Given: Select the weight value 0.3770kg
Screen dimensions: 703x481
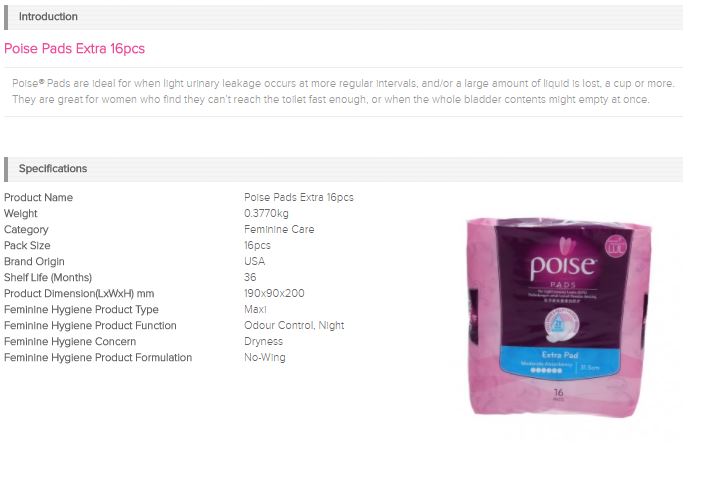Looking at the screenshot, I should click(266, 213).
